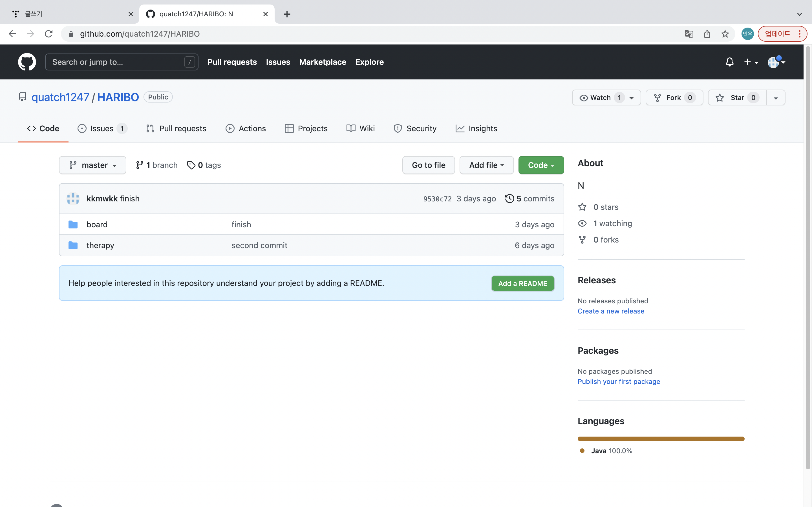Viewport: 812px width, 507px height.
Task: Switch to the Issues tab
Action: [x=102, y=128]
